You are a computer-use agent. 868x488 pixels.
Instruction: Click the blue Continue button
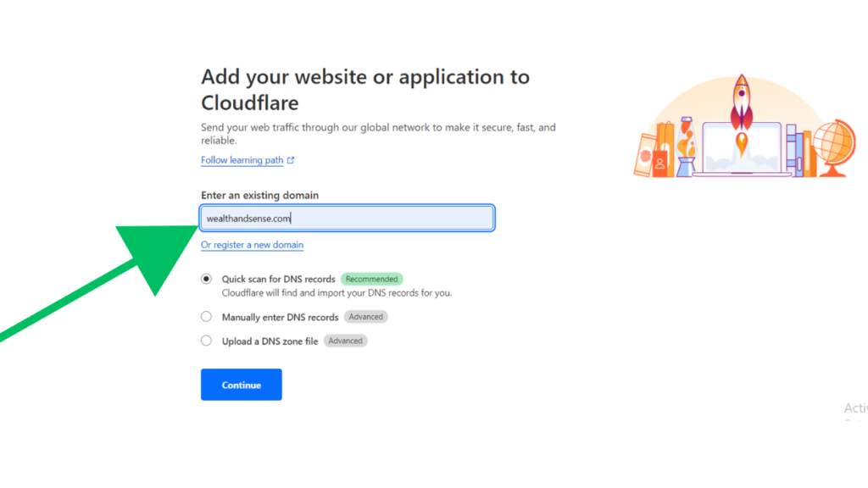pos(242,385)
